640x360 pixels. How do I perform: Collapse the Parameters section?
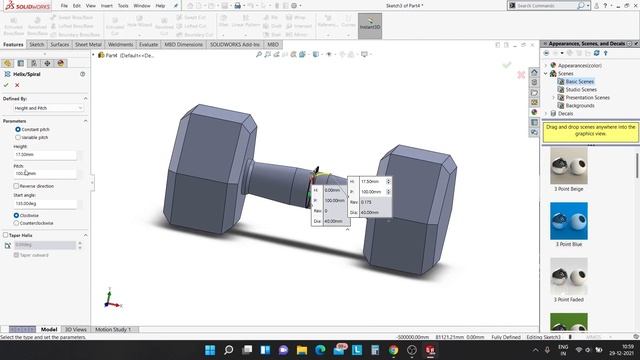click(x=85, y=121)
